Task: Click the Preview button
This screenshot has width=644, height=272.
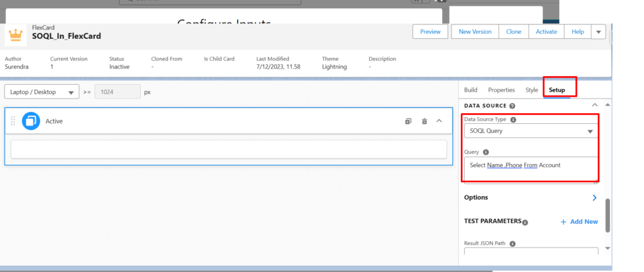Action: [430, 31]
